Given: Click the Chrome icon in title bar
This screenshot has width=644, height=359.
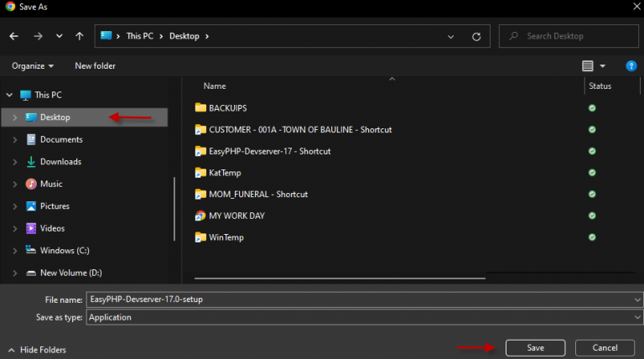Looking at the screenshot, I should (x=10, y=7).
